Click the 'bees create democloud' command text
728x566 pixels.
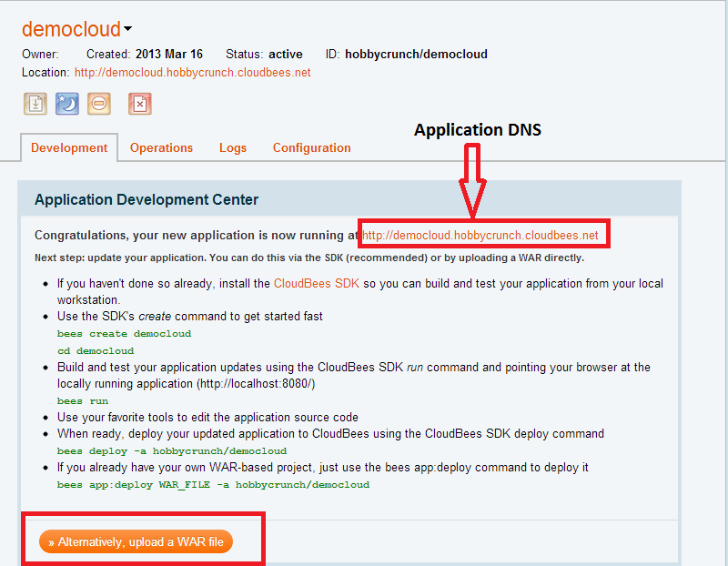tap(124, 334)
